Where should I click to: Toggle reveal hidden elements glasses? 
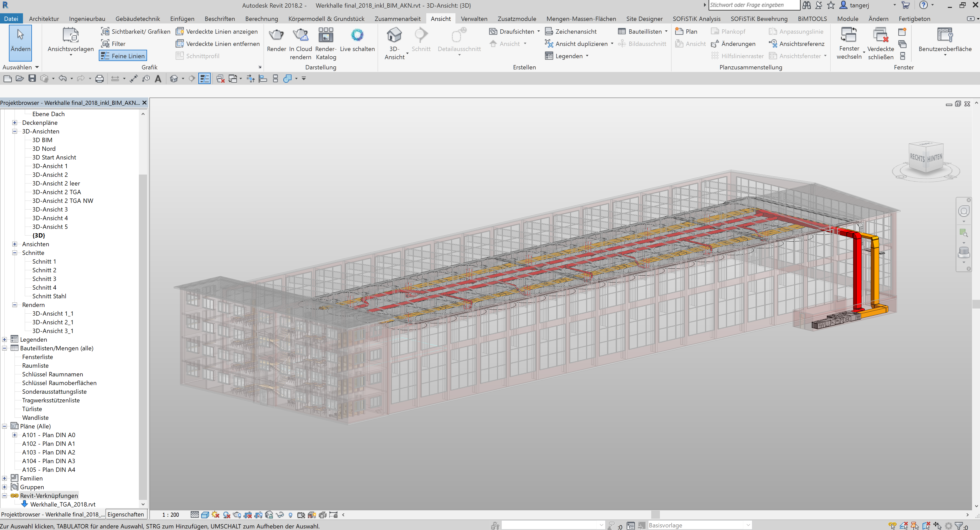tap(280, 515)
